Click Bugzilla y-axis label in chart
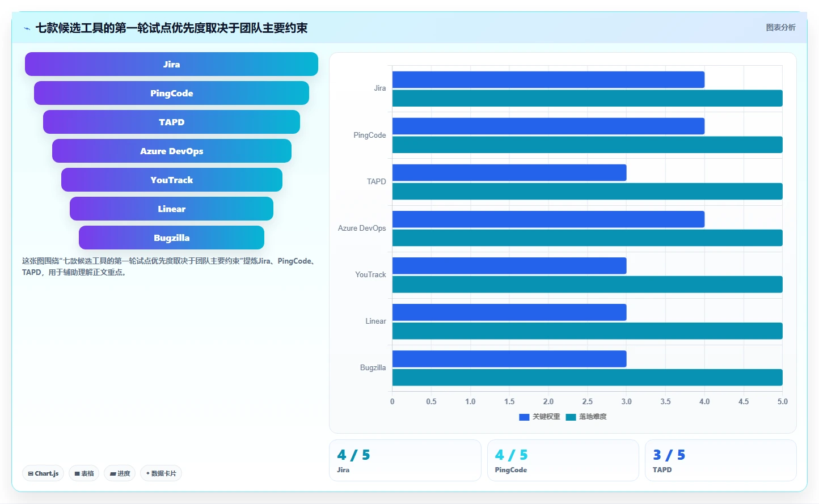Viewport: 819px width, 504px height. coord(373,367)
